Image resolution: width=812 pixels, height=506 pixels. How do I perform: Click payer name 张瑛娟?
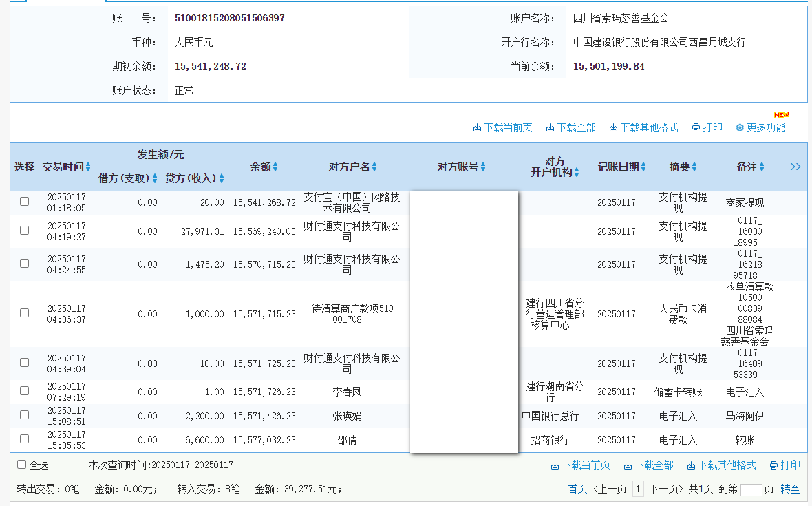[x=347, y=416]
